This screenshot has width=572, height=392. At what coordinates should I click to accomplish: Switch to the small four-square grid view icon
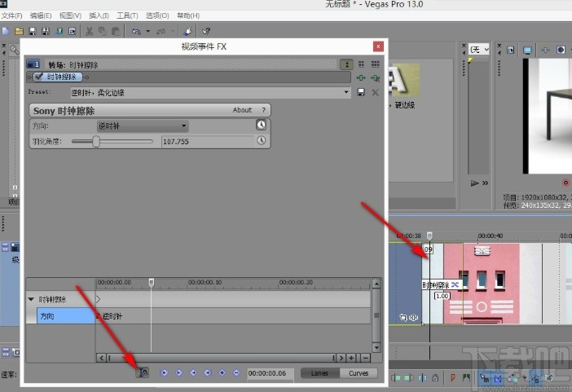click(361, 64)
